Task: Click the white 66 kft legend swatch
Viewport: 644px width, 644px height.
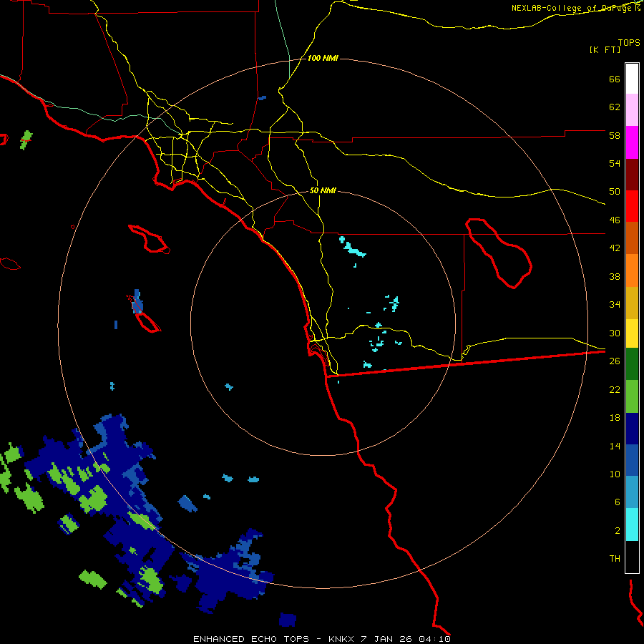Action: pyautogui.click(x=632, y=79)
